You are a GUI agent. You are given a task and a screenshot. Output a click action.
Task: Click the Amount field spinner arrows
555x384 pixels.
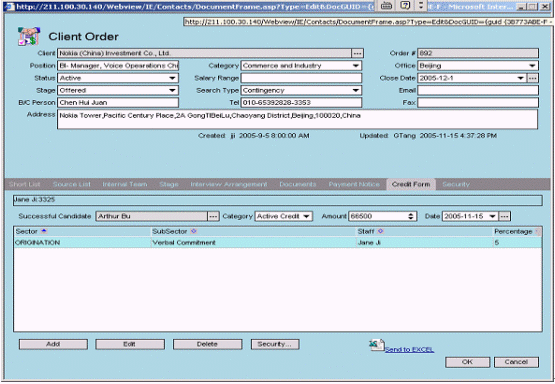[411, 216]
